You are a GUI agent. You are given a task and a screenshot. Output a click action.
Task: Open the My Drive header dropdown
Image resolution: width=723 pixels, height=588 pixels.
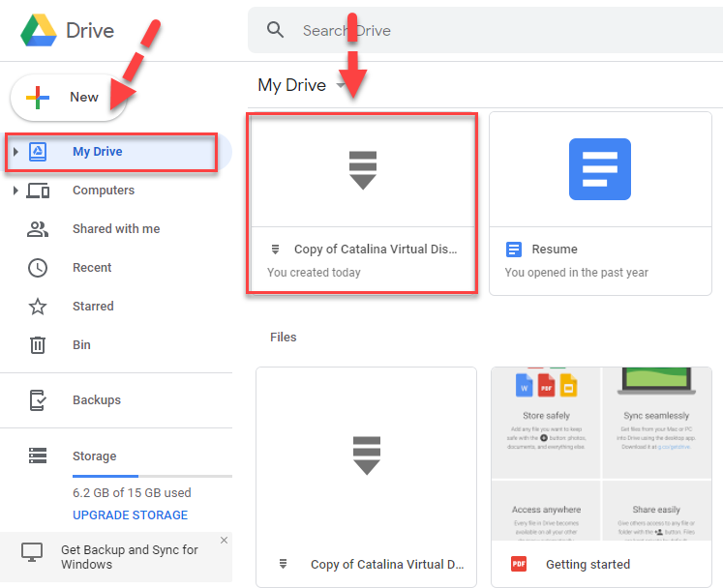click(x=341, y=86)
